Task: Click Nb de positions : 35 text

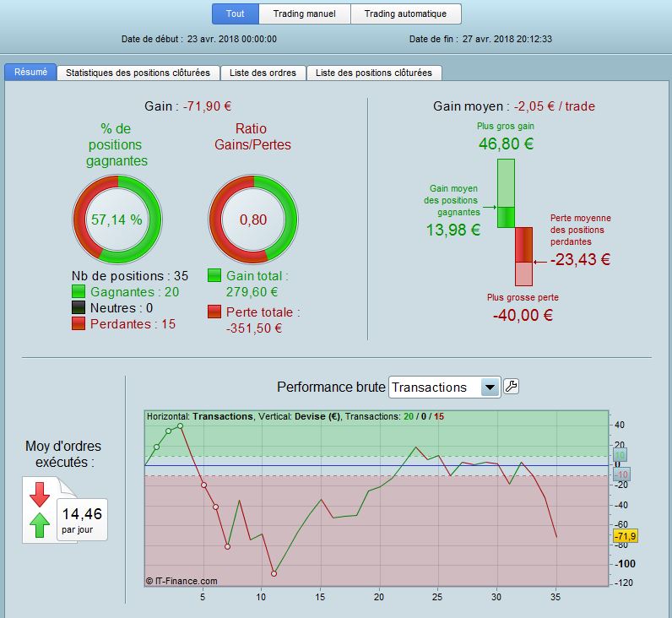Action: 130,275
